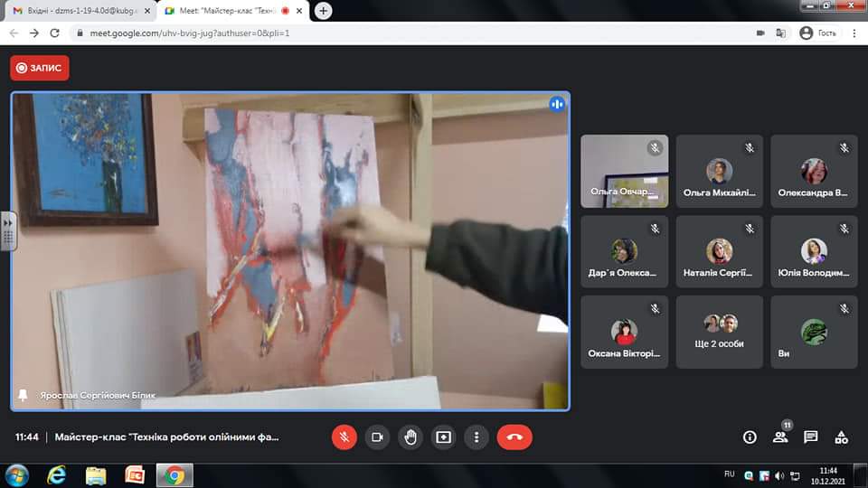Image resolution: width=868 pixels, height=488 pixels.
Task: Toggle the camera on or off
Action: 377,437
